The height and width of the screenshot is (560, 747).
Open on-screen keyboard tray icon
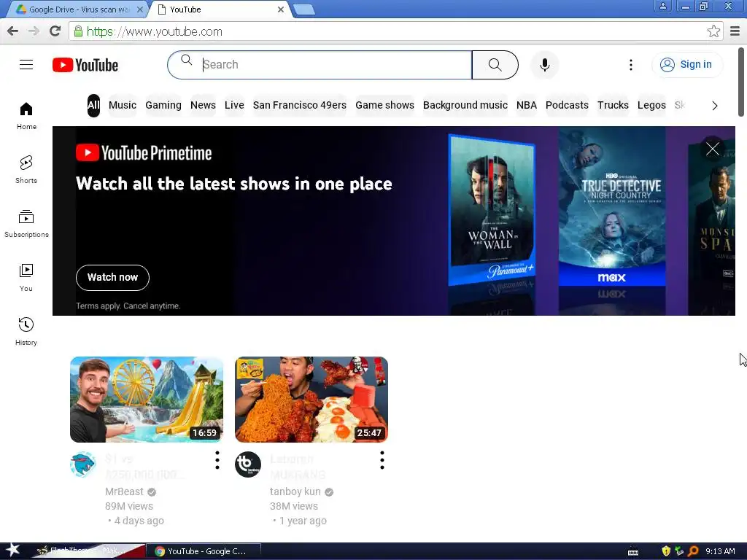click(x=633, y=552)
